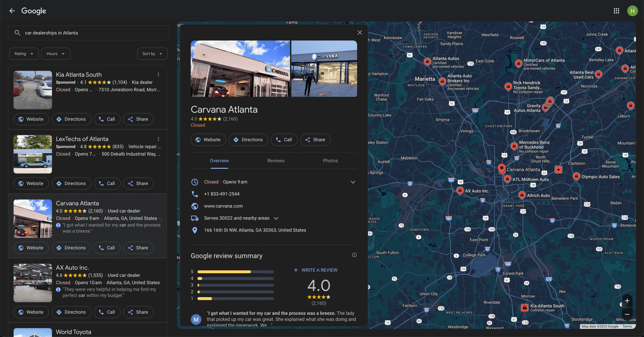Click Website button in Carvana details panel
This screenshot has width=644, height=337.
click(x=208, y=140)
